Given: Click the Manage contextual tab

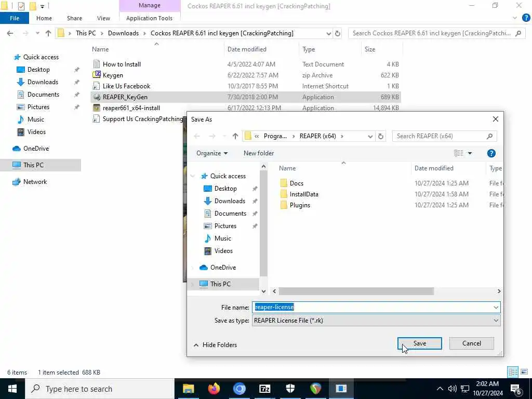Looking at the screenshot, I should click(149, 5).
